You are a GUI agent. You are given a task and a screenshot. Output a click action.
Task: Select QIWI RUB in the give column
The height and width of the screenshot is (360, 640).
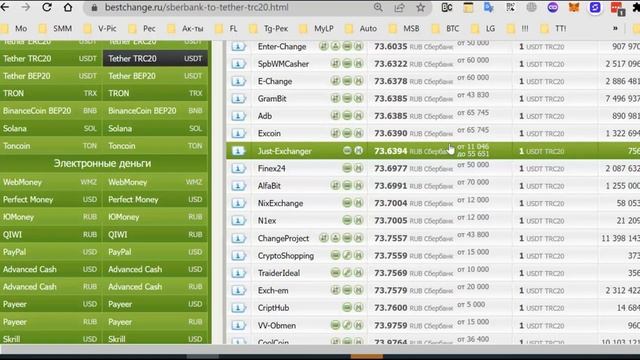(x=51, y=235)
